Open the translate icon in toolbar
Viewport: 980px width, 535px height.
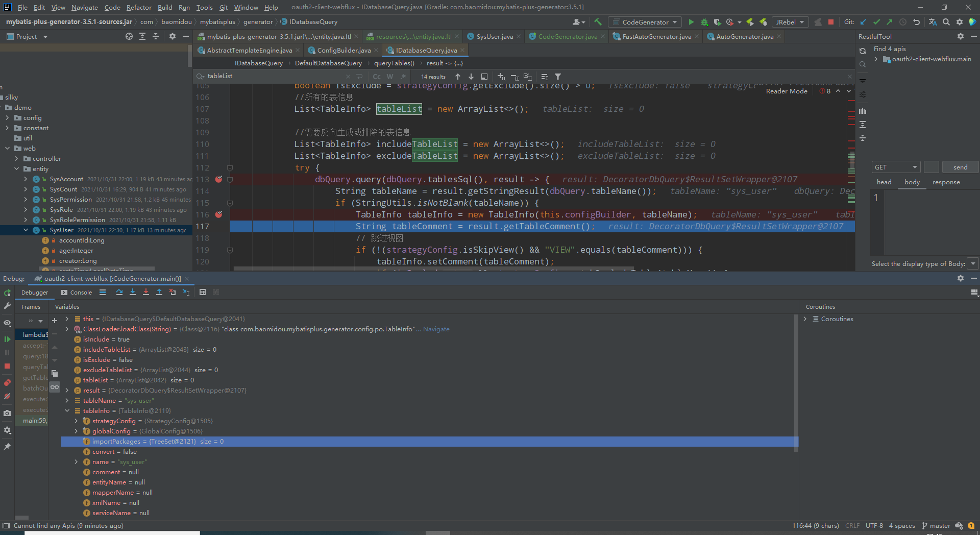click(x=933, y=22)
